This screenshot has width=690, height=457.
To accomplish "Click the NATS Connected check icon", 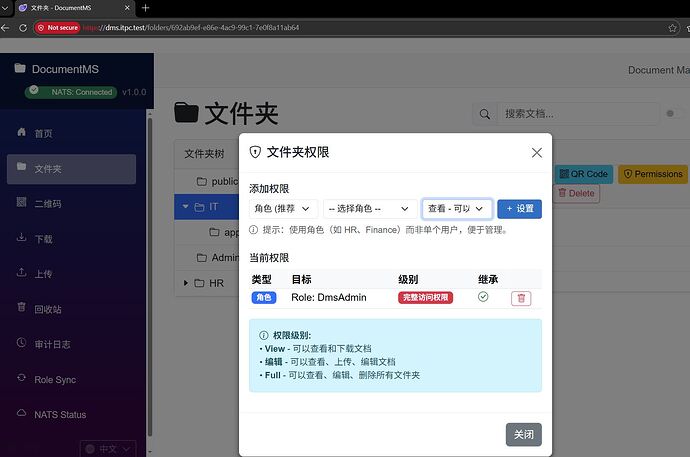I will point(34,91).
